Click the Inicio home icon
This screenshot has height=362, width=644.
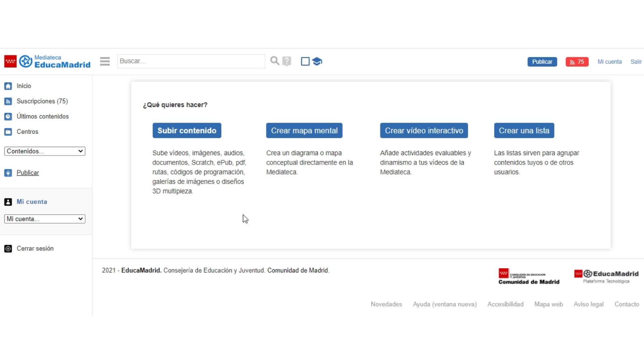pos(8,86)
